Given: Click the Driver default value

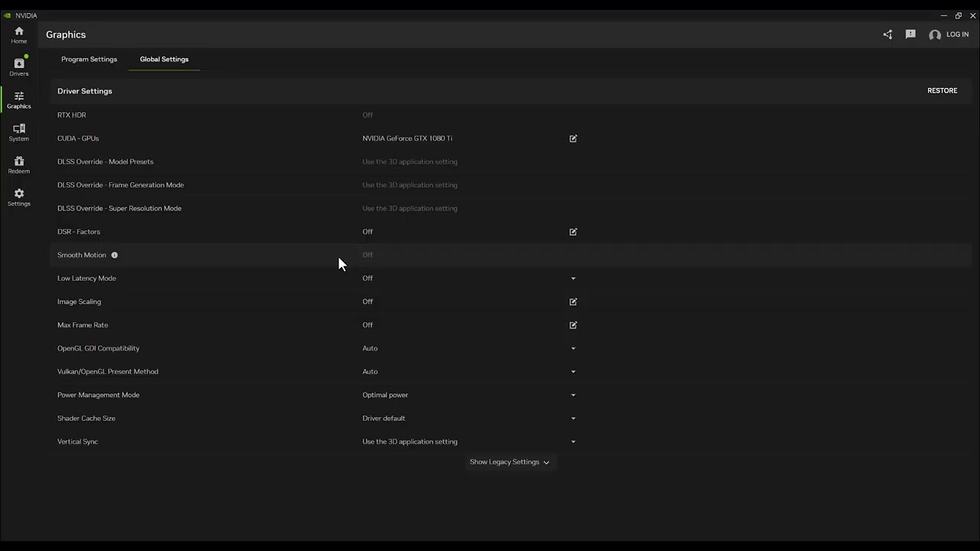Looking at the screenshot, I should (384, 419).
